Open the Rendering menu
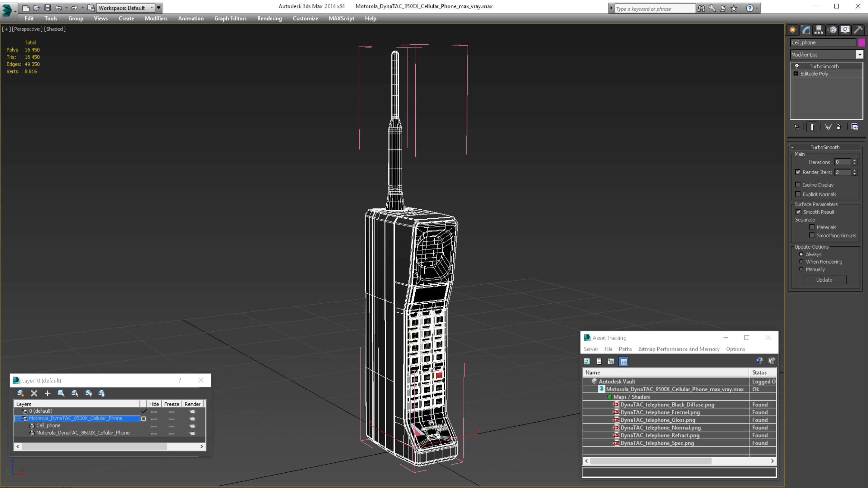 (269, 18)
